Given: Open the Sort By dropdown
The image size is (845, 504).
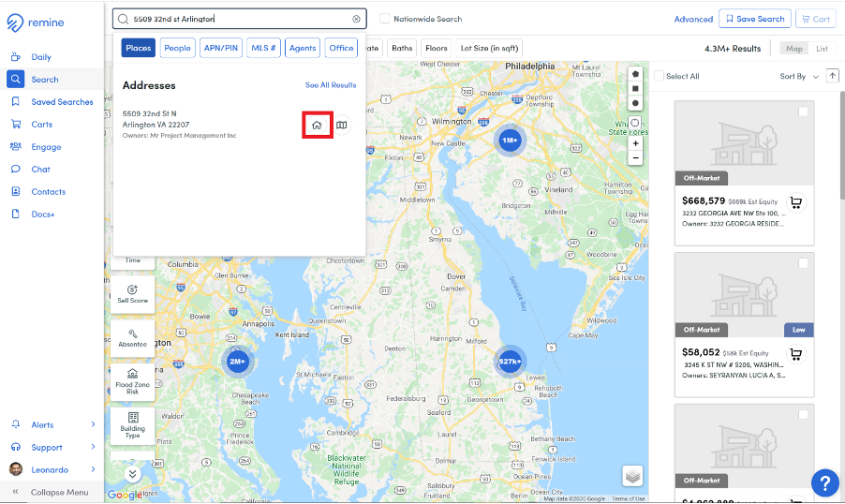Looking at the screenshot, I should tap(799, 77).
